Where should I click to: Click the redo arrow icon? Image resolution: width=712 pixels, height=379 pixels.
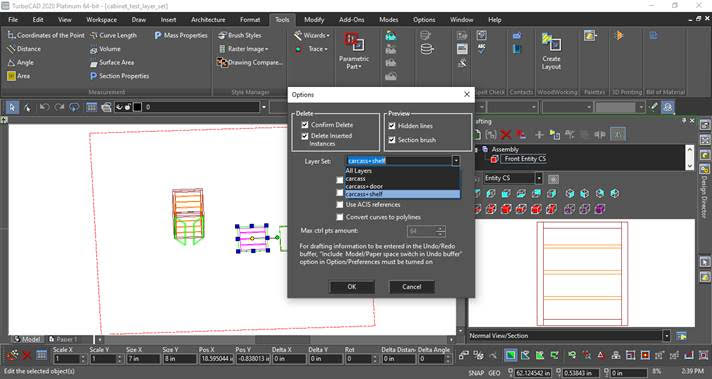coord(59,108)
